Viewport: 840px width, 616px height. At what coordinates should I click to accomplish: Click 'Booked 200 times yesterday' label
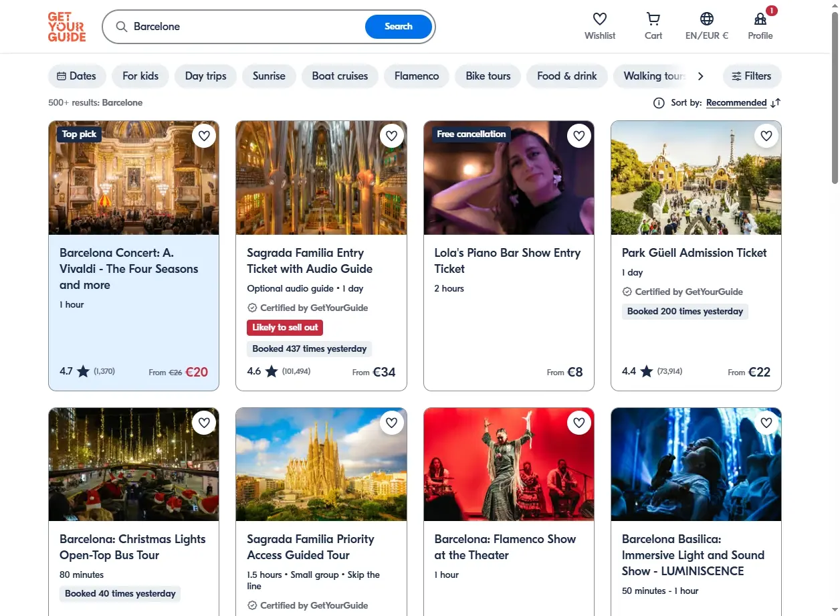coord(685,312)
